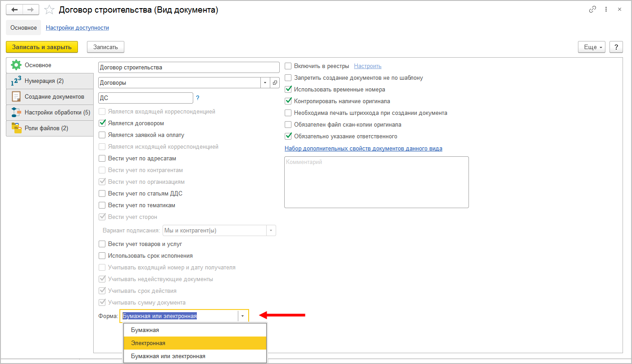The height and width of the screenshot is (364, 632).
Task: Click the numbering 123 icon
Action: [x=16, y=81]
